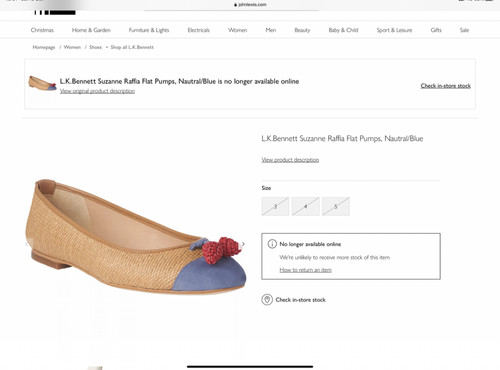Select unavailable size 4

306,206
